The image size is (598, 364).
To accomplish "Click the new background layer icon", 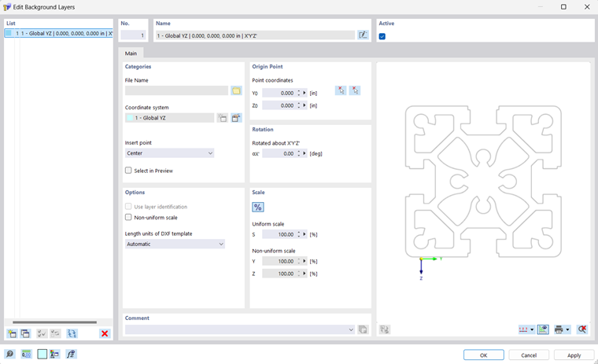I will [x=12, y=334].
